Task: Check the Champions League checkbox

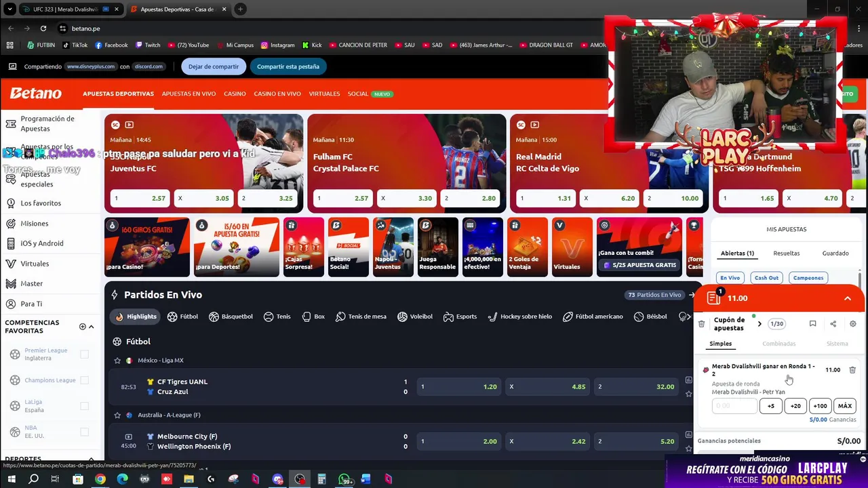Action: click(x=84, y=380)
